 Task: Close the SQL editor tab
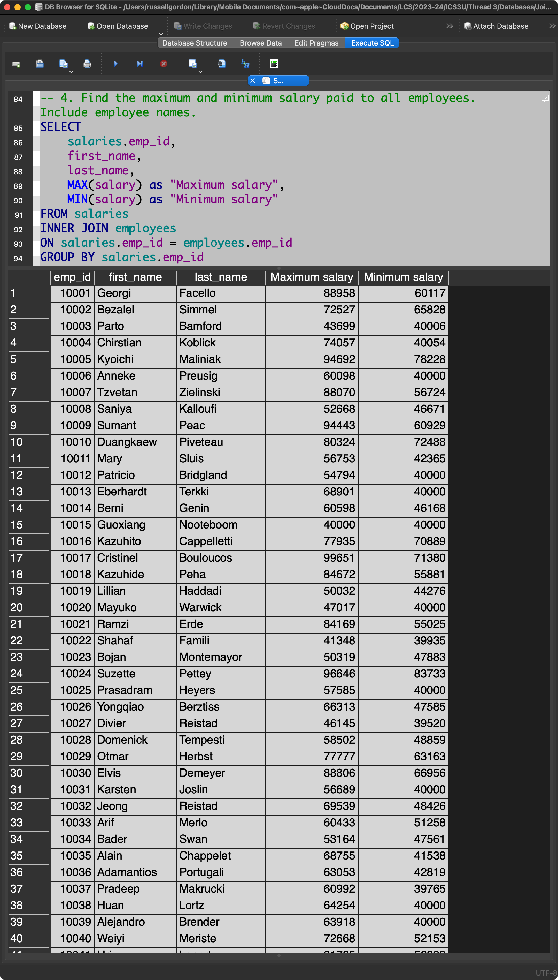[x=253, y=81]
